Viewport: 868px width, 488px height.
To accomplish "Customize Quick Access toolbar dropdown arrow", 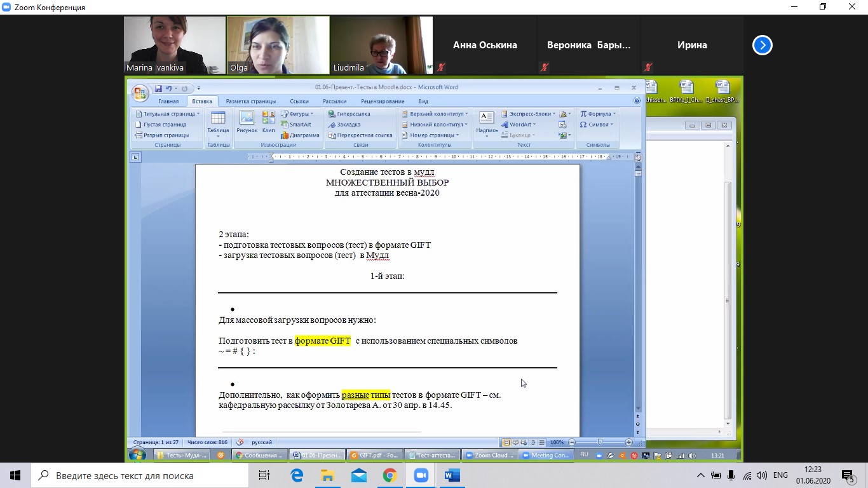I will click(198, 88).
